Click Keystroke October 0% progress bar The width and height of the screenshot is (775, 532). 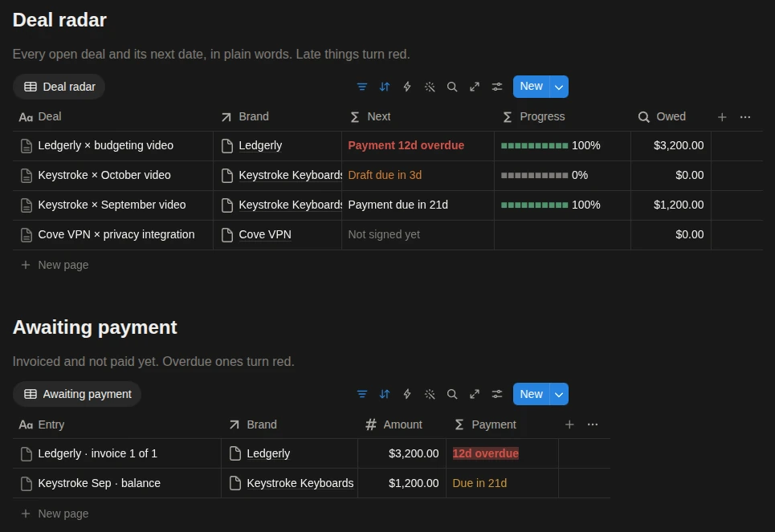[534, 176]
